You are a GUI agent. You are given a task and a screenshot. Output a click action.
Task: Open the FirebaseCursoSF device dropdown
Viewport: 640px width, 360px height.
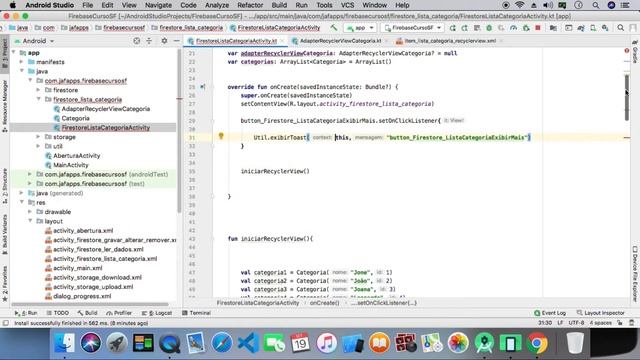pyautogui.click(x=413, y=28)
